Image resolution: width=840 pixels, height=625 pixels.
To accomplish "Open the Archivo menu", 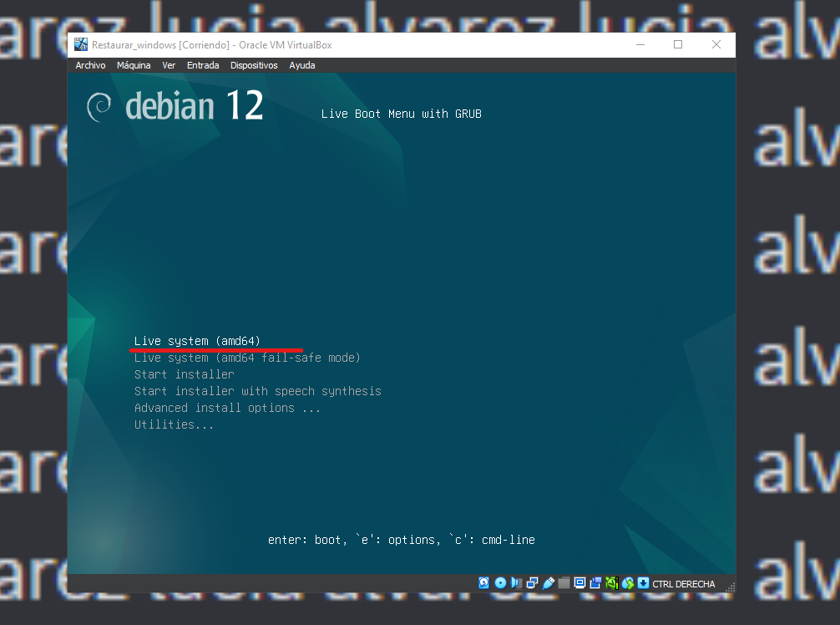I will coord(90,64).
